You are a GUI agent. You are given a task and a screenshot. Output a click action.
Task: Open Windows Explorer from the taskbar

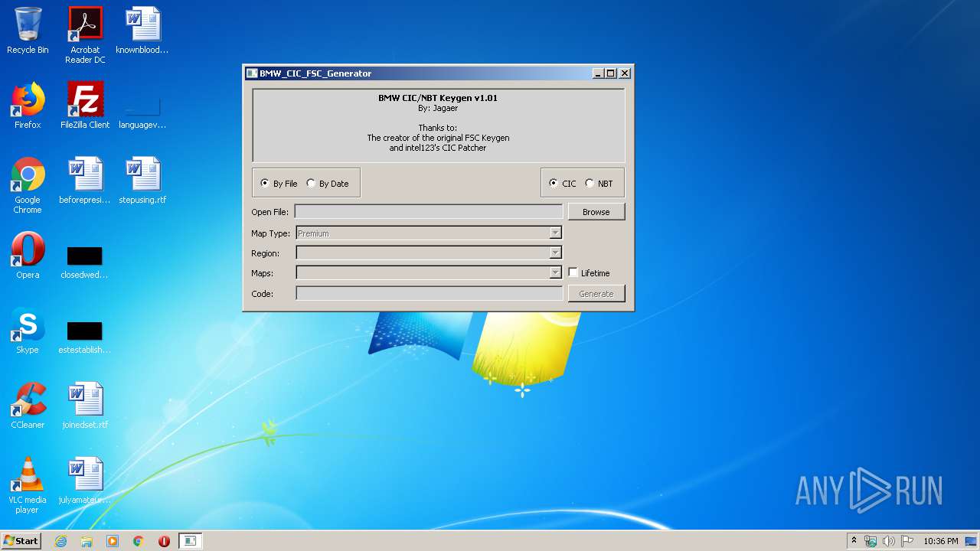pyautogui.click(x=87, y=541)
